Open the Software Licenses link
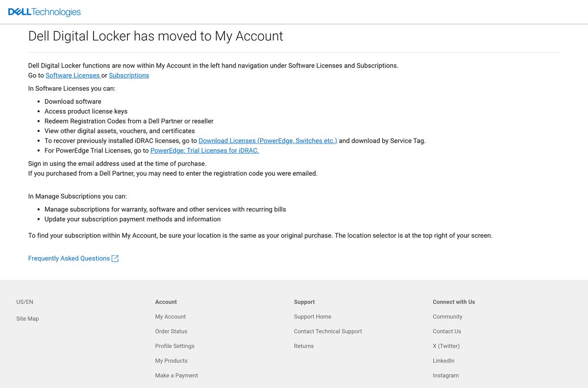Viewport: 588px width, 388px height. [x=73, y=75]
